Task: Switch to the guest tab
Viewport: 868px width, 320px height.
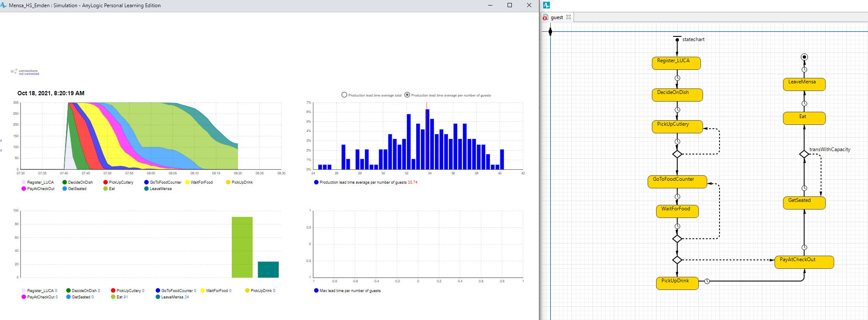Action: coord(556,17)
